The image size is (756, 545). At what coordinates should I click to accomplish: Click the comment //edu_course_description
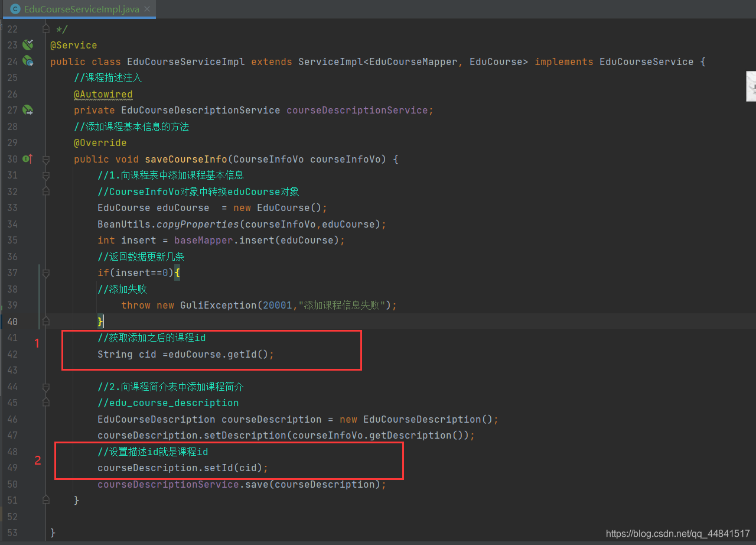point(168,403)
